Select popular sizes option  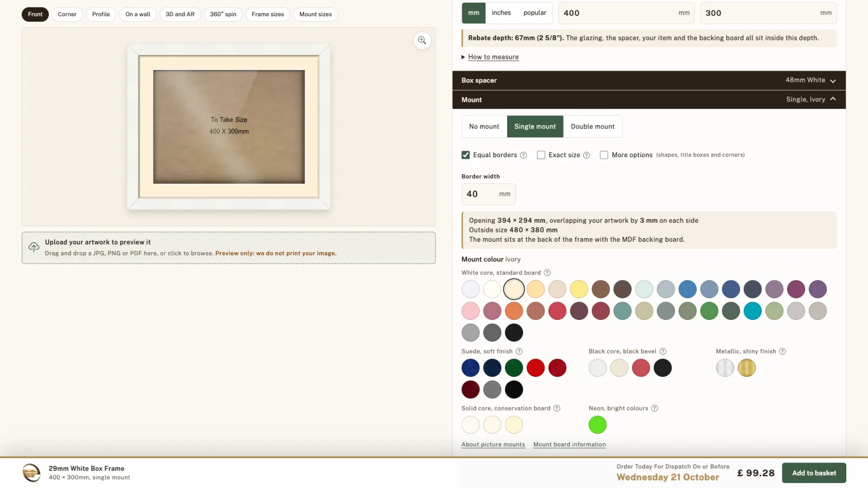pyautogui.click(x=535, y=13)
